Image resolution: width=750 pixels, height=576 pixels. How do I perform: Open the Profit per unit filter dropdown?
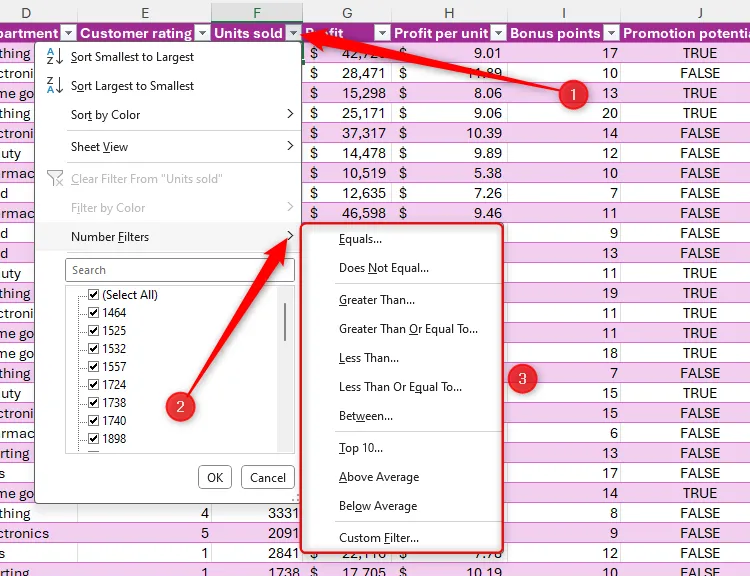point(496,33)
